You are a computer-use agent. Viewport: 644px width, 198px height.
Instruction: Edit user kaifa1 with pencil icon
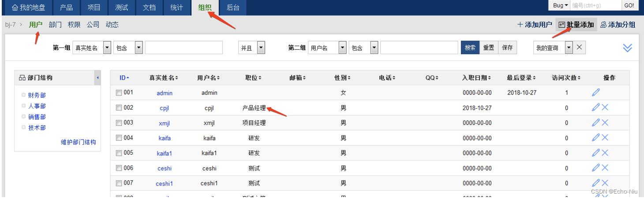(596, 153)
